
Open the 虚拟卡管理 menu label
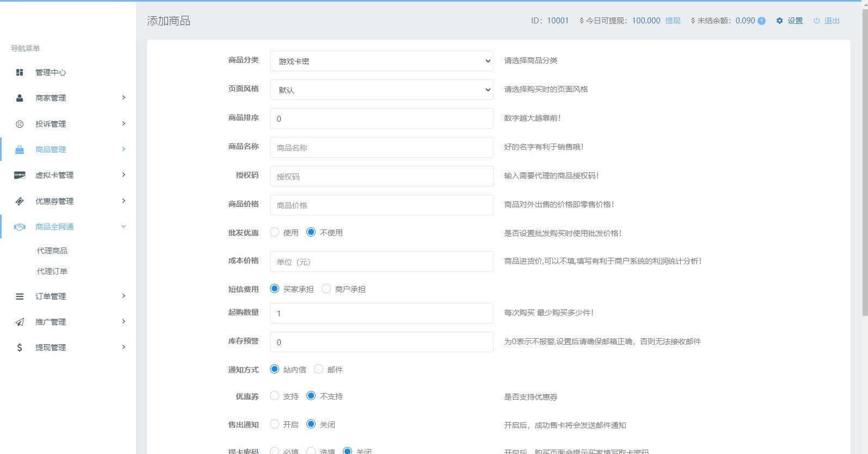54,175
